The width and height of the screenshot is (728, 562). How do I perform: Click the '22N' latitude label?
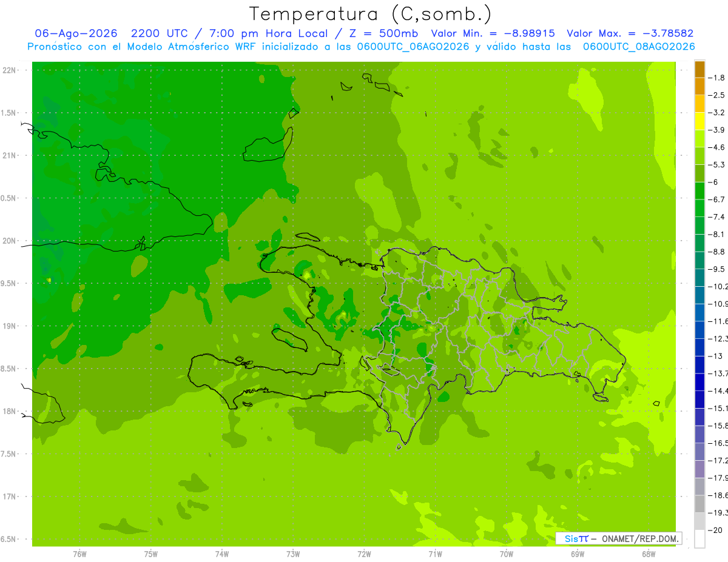(9, 70)
